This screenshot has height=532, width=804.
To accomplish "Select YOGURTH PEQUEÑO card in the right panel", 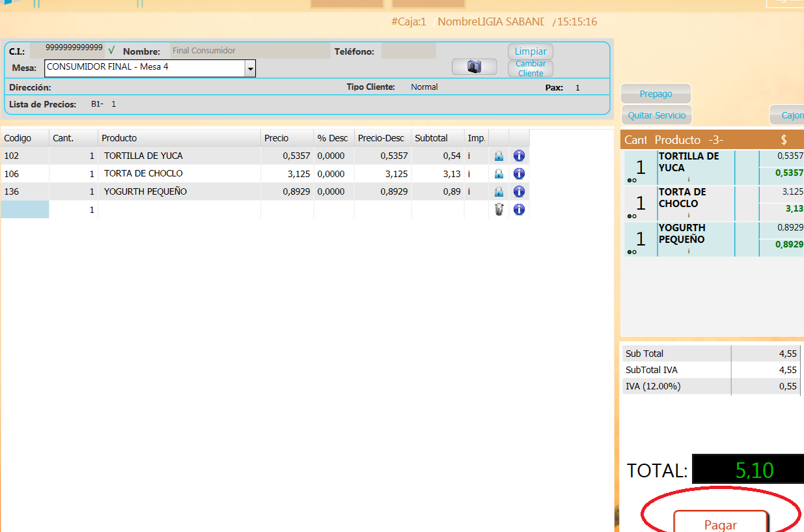I will 714,239.
